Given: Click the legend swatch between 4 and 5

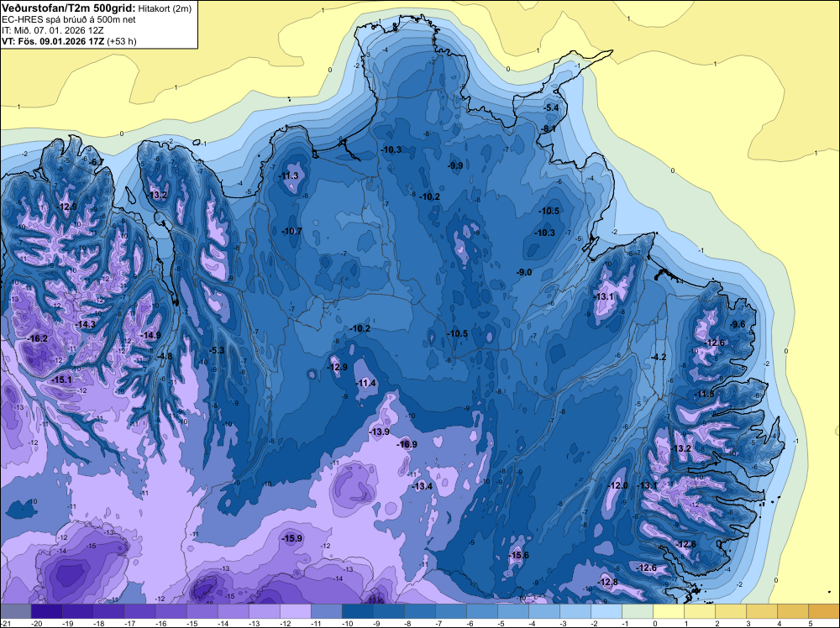Looking at the screenshot, I should click(792, 611).
